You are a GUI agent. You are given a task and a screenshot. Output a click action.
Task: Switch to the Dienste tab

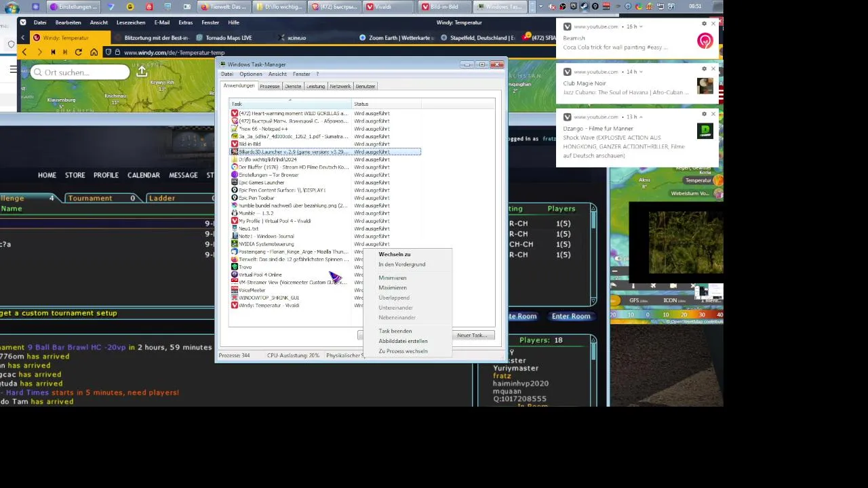(x=293, y=86)
